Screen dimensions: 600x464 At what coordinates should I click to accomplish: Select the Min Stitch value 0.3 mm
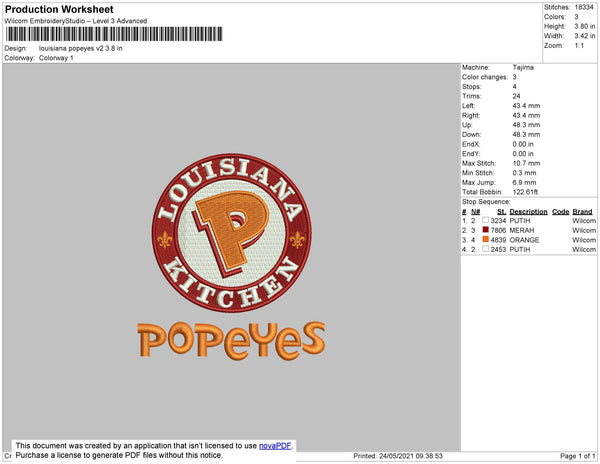524,173
